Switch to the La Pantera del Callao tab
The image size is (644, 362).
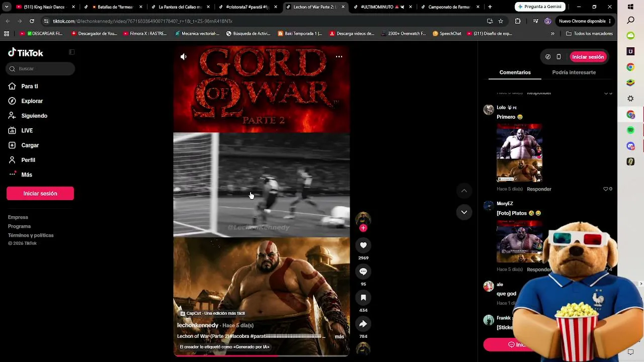[x=180, y=7]
